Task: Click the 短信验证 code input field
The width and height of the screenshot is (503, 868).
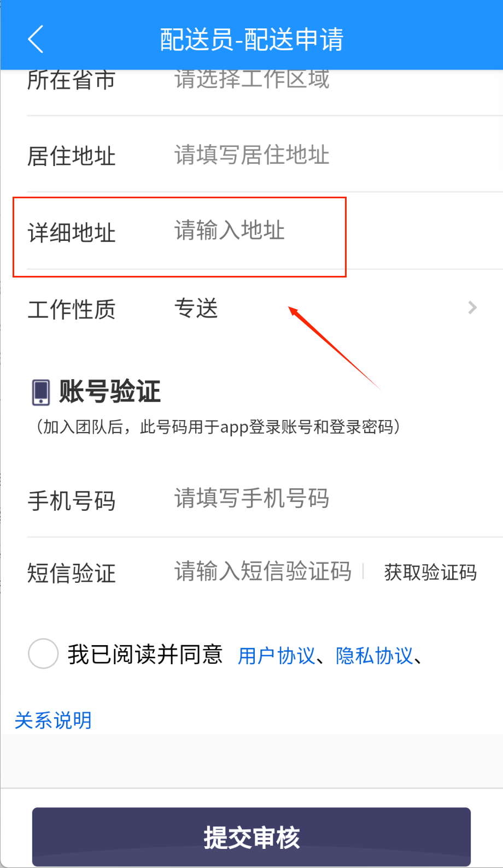Action: coord(262,572)
